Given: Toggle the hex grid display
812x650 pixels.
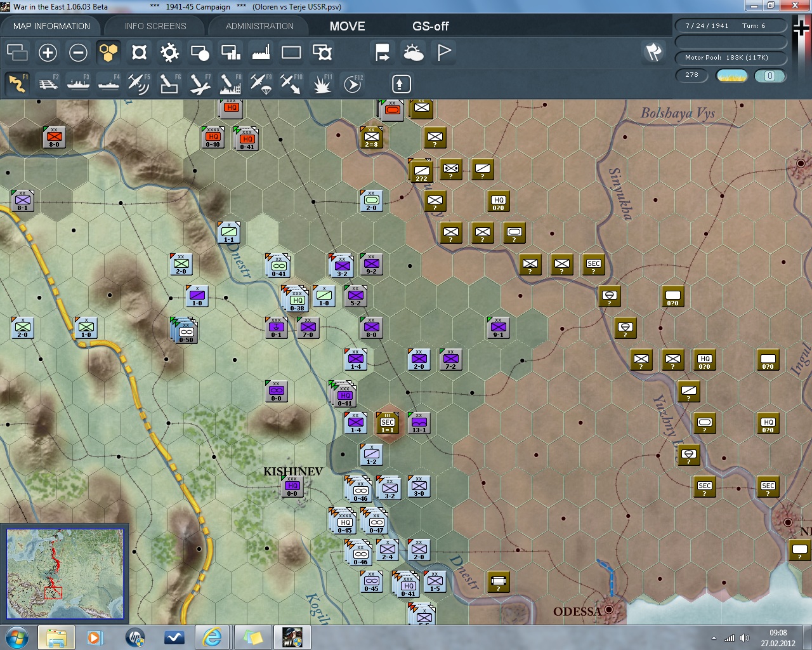Looking at the screenshot, I should 108,52.
